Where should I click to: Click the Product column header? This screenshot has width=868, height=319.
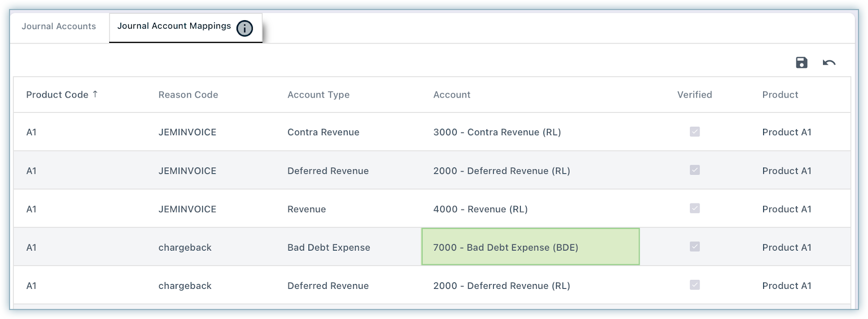click(780, 95)
